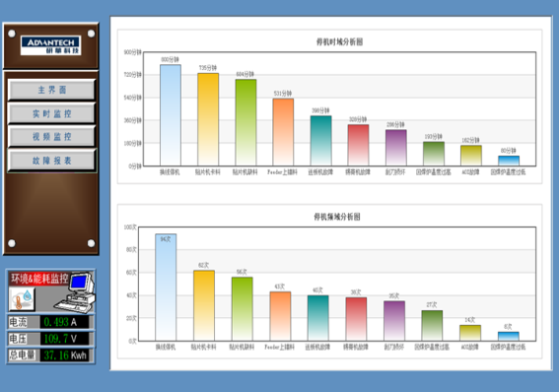Open the 环境&能耗监控 panel header
The image size is (559, 392).
pyautogui.click(x=39, y=278)
